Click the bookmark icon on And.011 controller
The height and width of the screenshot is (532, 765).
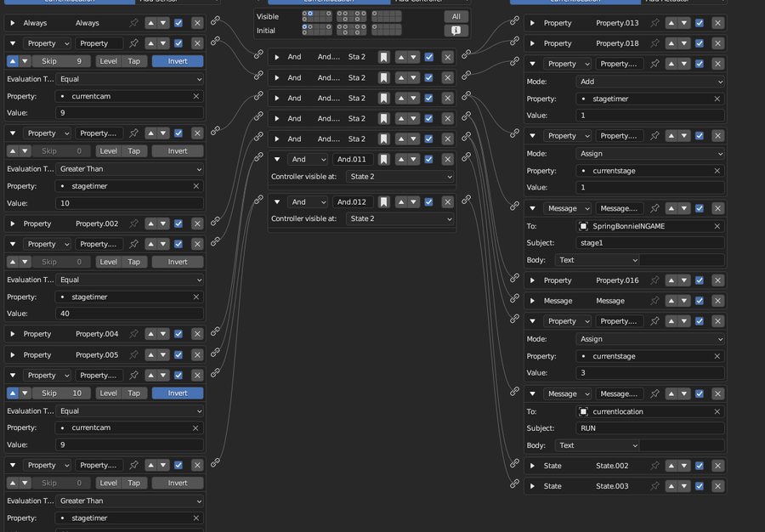point(384,160)
